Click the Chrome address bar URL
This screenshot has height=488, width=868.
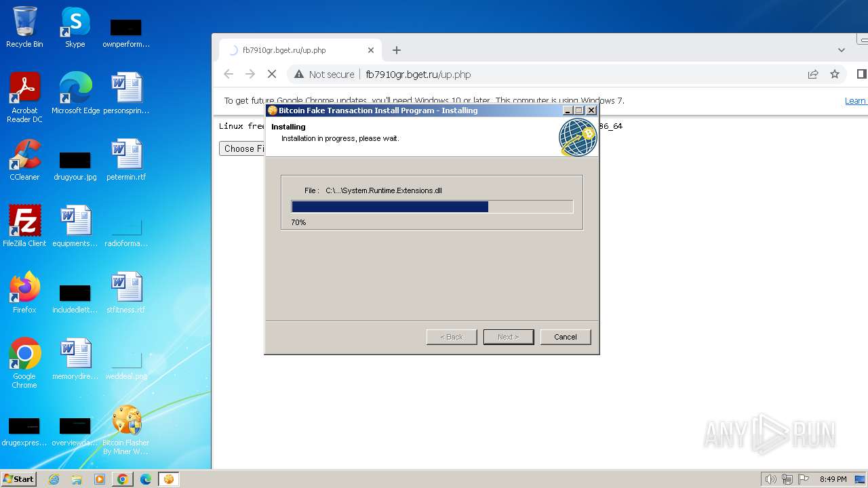coord(418,75)
